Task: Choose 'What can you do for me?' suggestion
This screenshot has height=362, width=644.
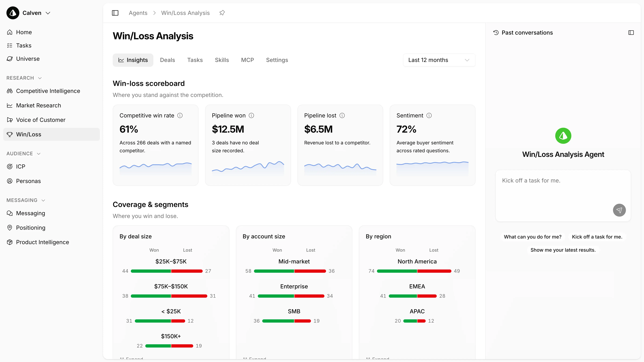Action: click(x=533, y=237)
